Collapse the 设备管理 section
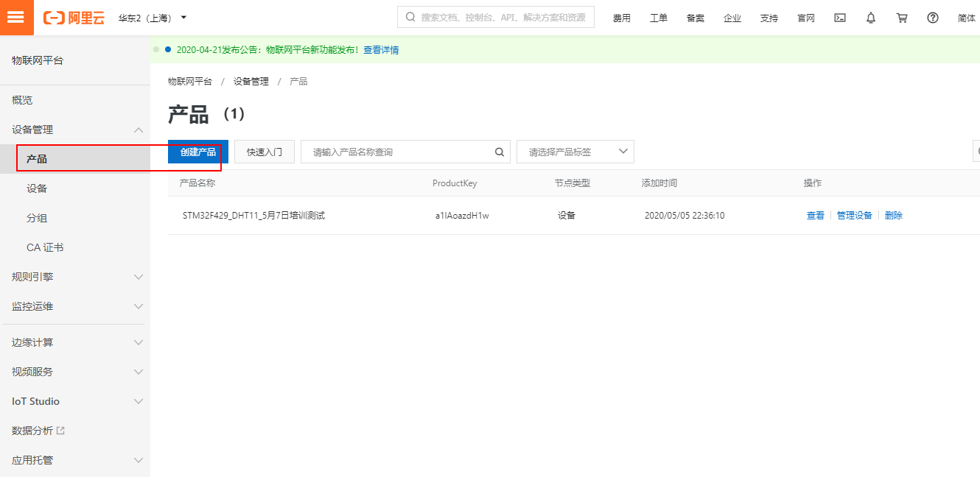Screen dimensions: 980x477 pyautogui.click(x=139, y=130)
